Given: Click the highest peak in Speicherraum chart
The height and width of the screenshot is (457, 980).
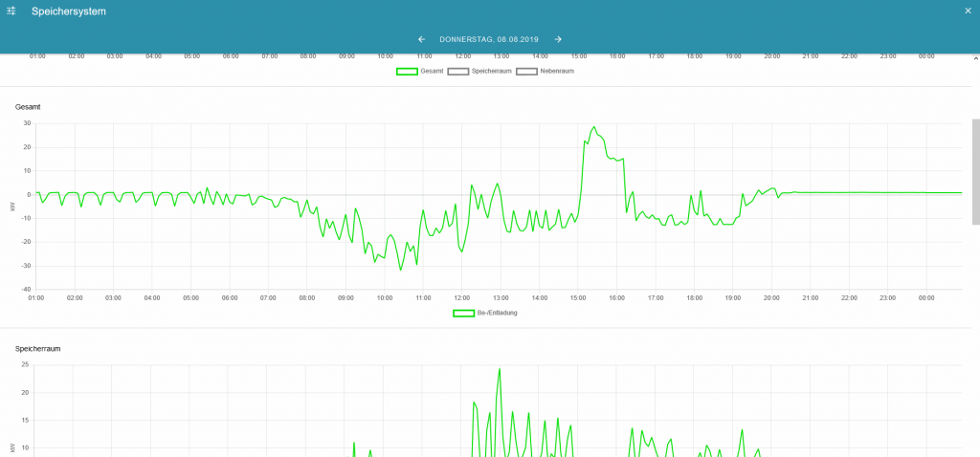Looking at the screenshot, I should coord(500,368).
